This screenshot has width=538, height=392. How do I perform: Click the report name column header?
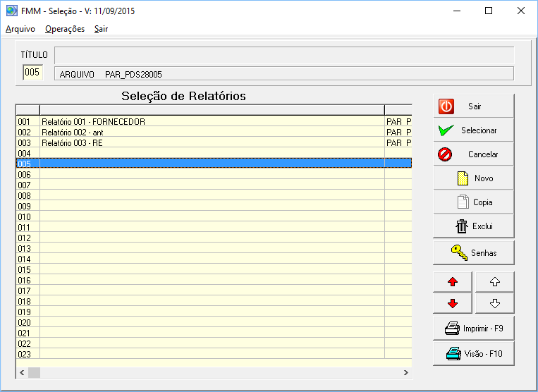tap(212, 110)
